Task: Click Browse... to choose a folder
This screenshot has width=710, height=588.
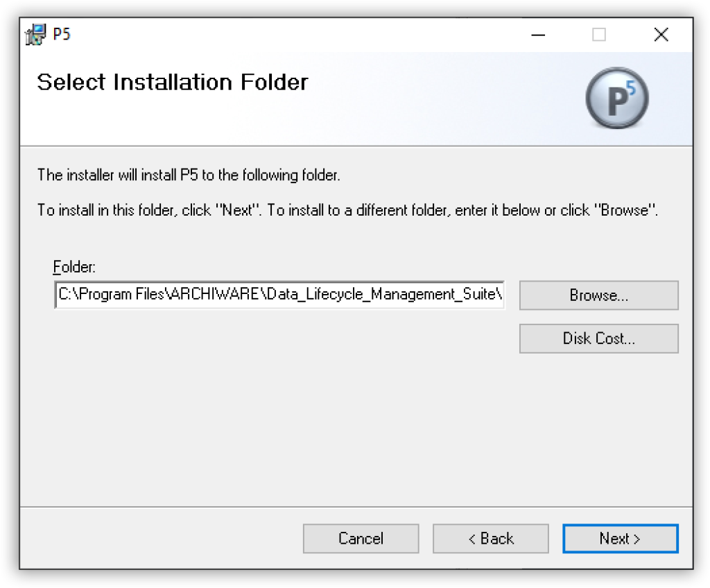Action: point(598,295)
